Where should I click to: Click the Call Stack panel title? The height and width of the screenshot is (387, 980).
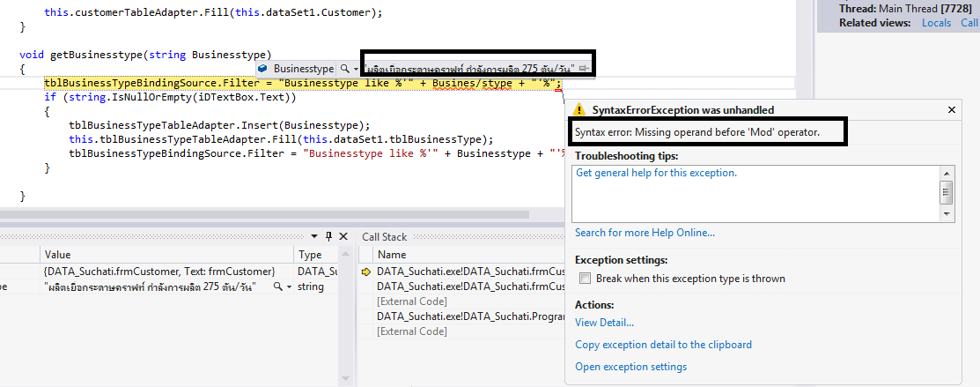click(385, 237)
